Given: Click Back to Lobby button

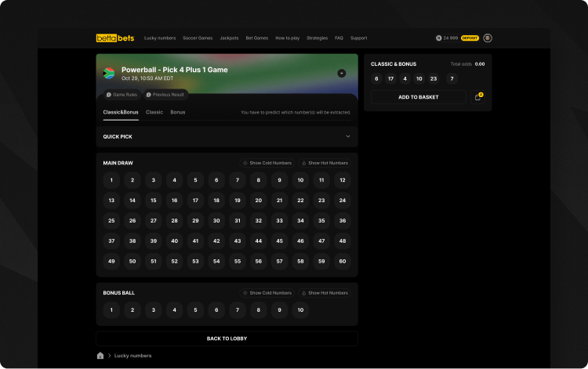Looking at the screenshot, I should [227, 338].
